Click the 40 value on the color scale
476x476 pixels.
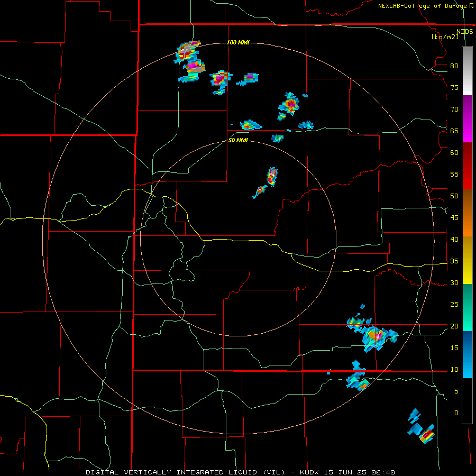tap(454, 239)
